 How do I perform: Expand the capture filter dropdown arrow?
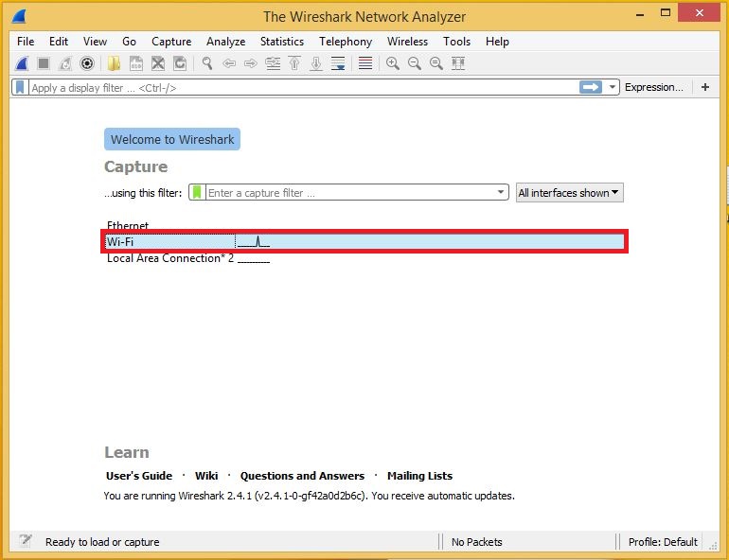501,192
